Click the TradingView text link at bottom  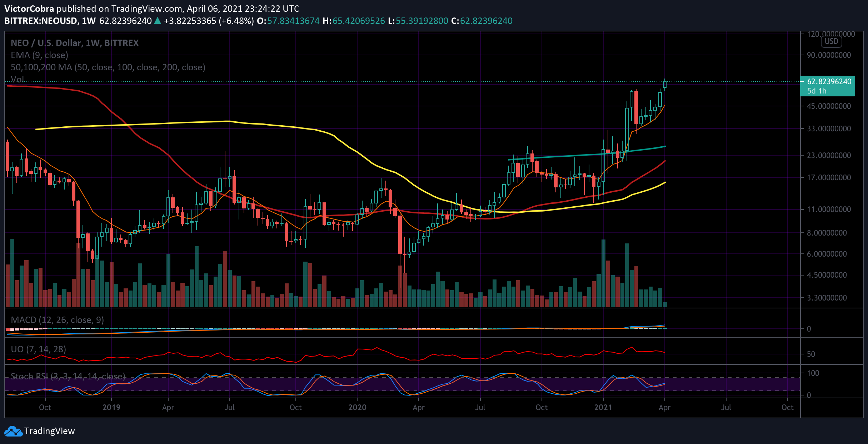(50, 431)
